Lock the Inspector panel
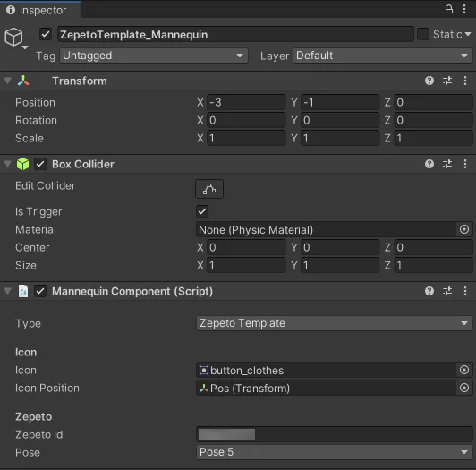This screenshot has height=470, width=476. [449, 10]
